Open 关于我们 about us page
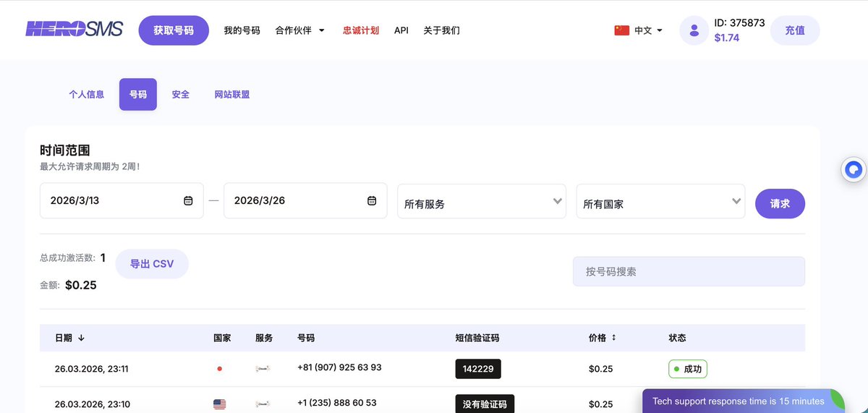 point(441,30)
